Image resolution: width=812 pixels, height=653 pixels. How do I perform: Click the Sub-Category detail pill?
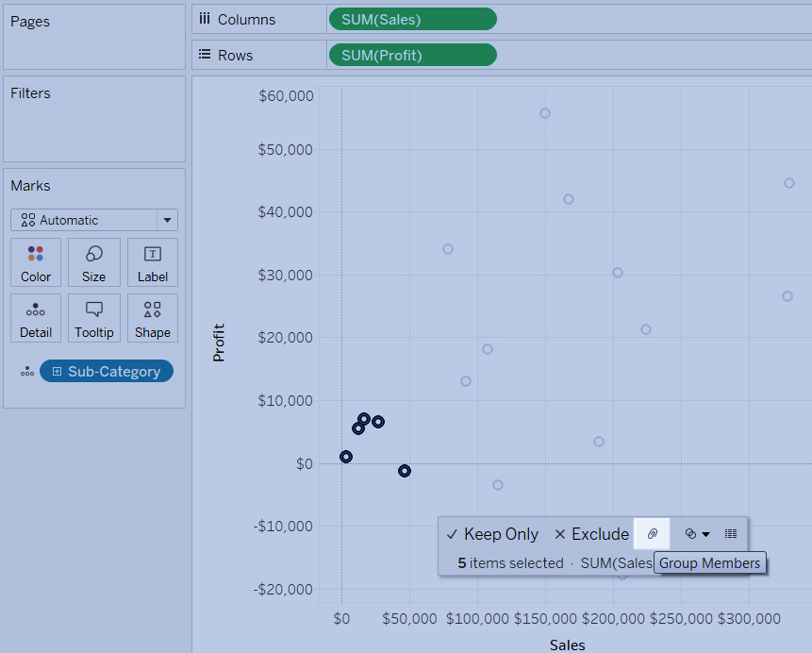(113, 372)
